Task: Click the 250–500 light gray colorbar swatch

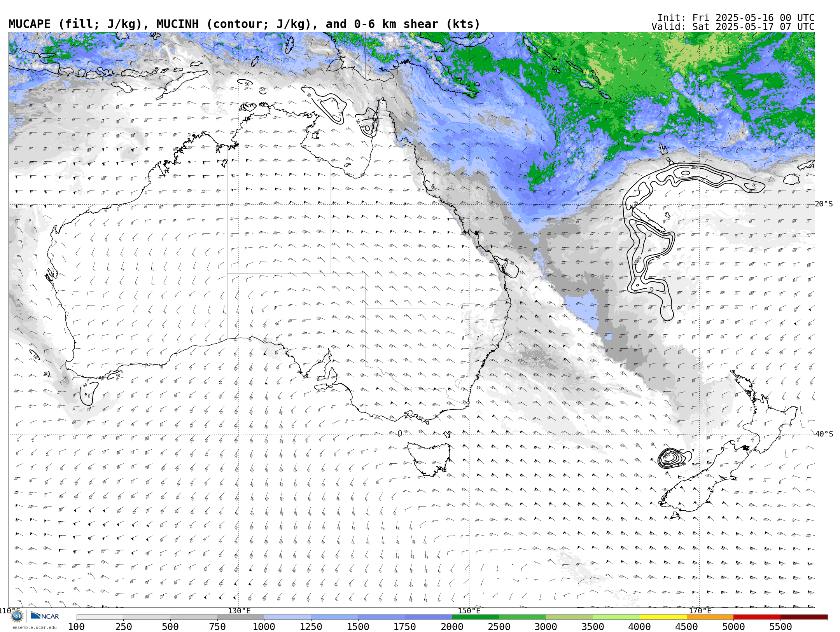Action: pos(147,617)
